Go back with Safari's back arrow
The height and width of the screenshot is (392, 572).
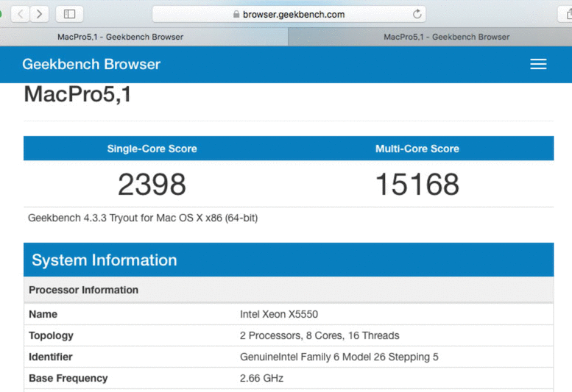(21, 14)
